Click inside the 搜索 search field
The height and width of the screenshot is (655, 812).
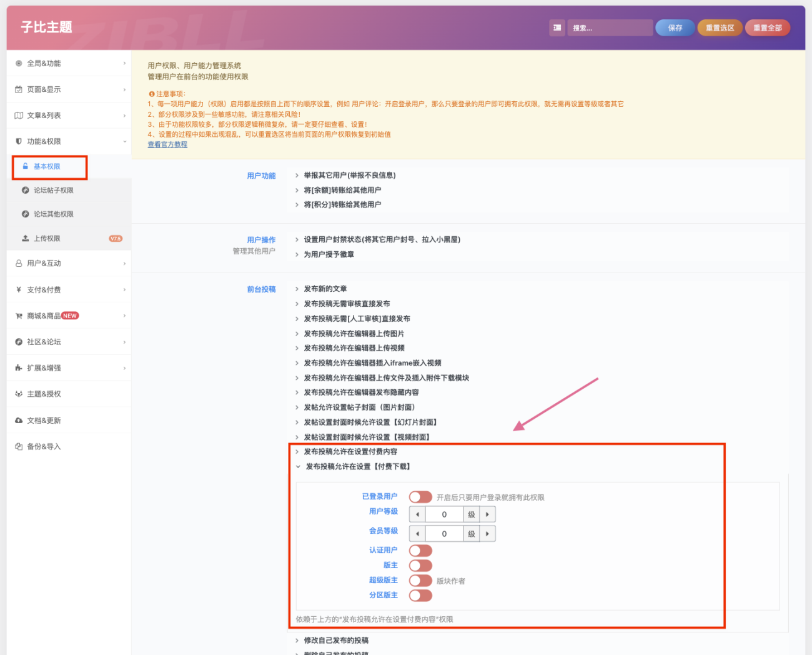[x=610, y=27]
